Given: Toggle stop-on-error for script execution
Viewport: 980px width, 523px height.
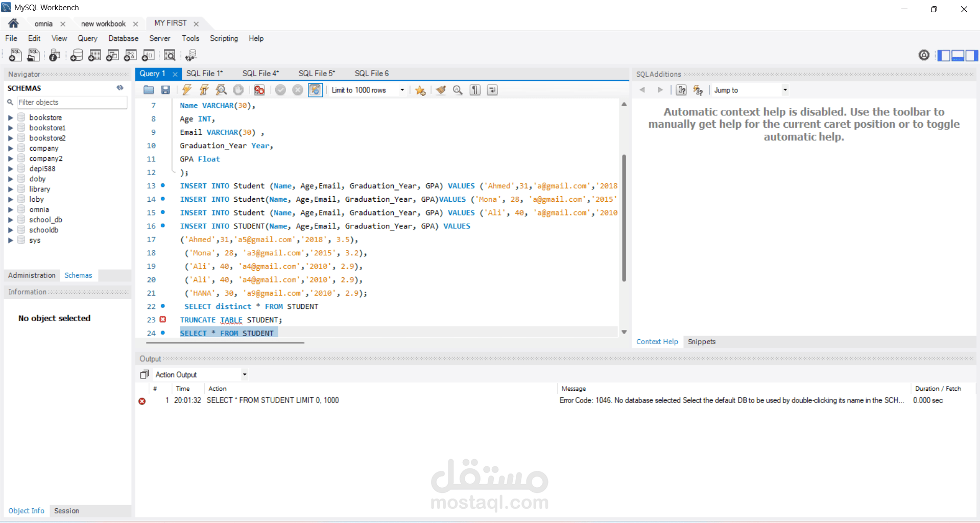Looking at the screenshot, I should [259, 90].
